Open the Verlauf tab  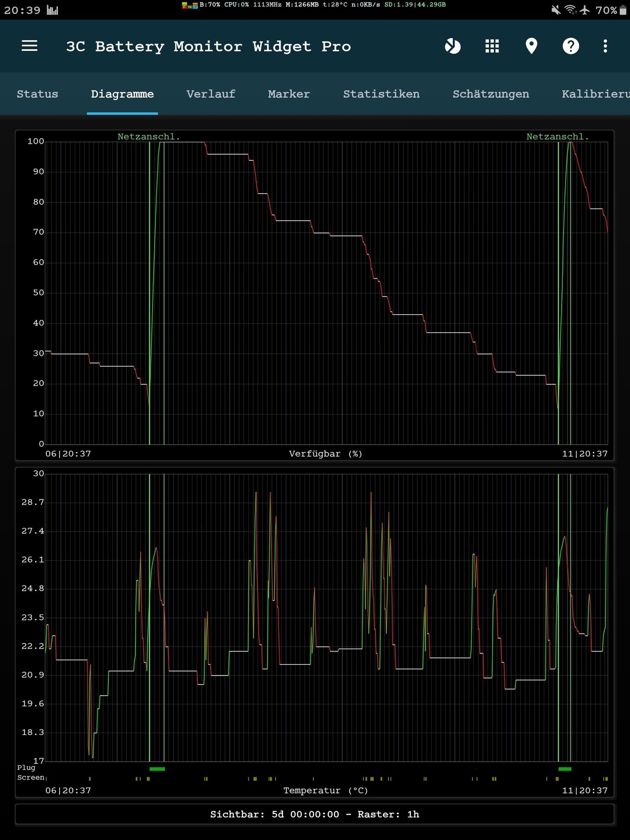[211, 94]
